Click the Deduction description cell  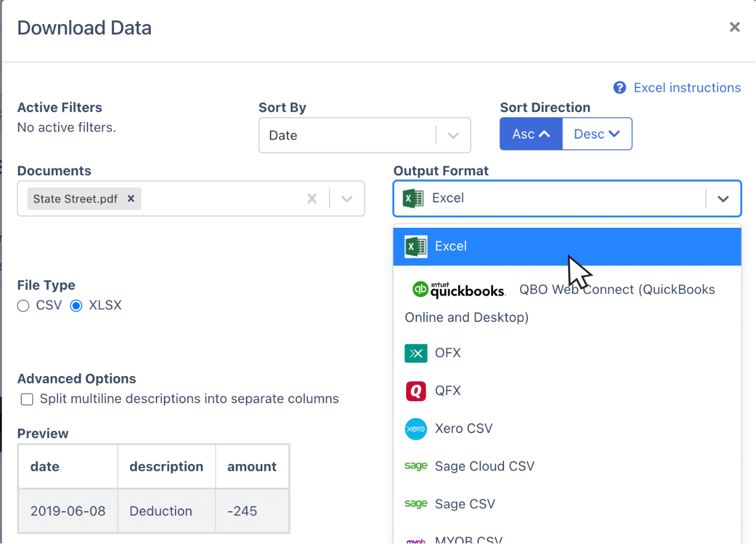pyautogui.click(x=166, y=511)
